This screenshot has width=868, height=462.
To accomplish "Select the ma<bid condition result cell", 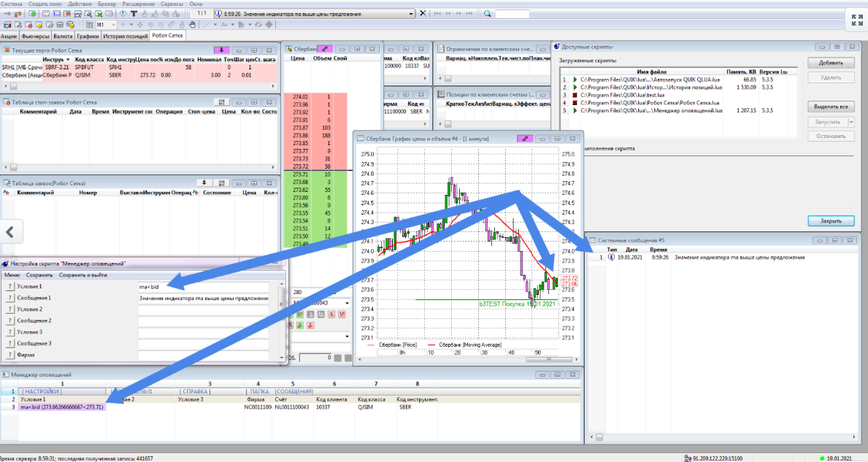I will coord(62,407).
